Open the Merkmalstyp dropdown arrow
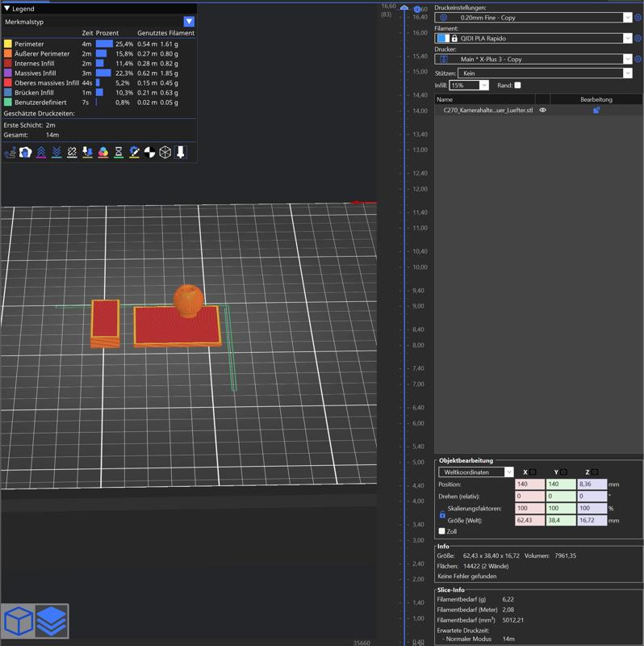 point(189,22)
